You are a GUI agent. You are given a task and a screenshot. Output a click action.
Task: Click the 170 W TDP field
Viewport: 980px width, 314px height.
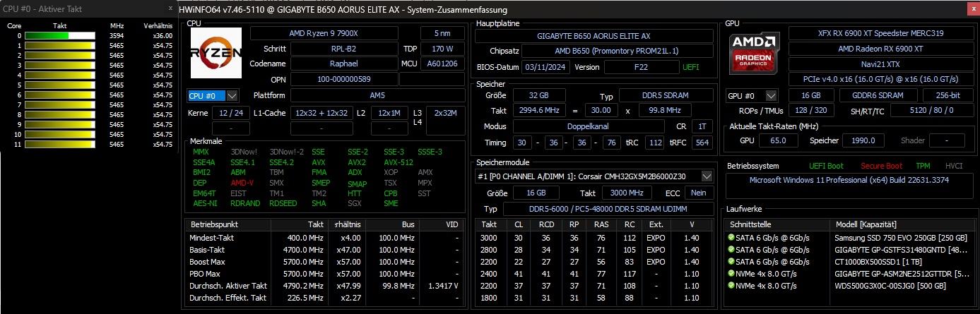click(442, 49)
